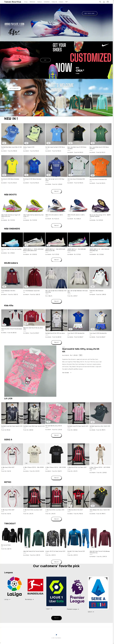Follow the Premiere League arrow link

73,609
